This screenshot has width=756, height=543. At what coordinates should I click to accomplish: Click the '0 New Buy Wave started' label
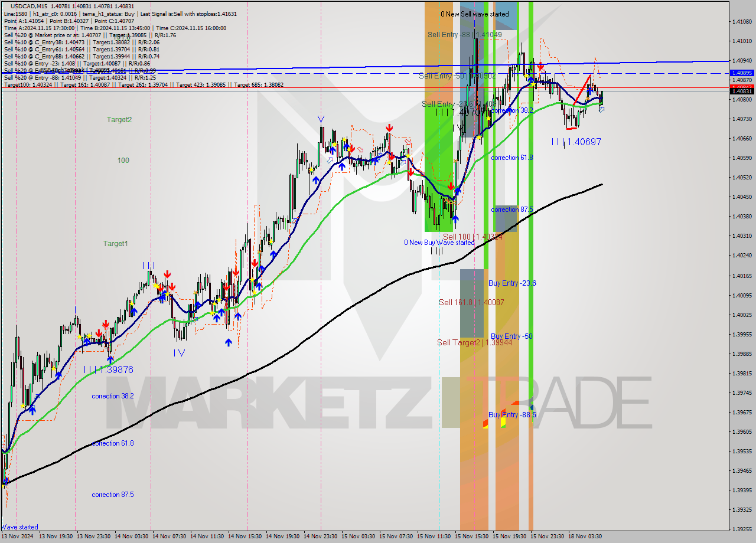439,243
